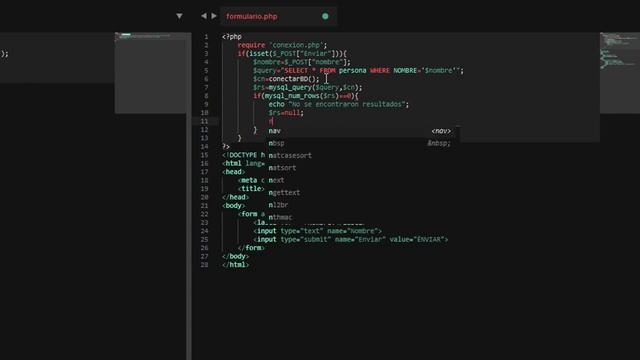Click the mysql_query line

click(307, 87)
